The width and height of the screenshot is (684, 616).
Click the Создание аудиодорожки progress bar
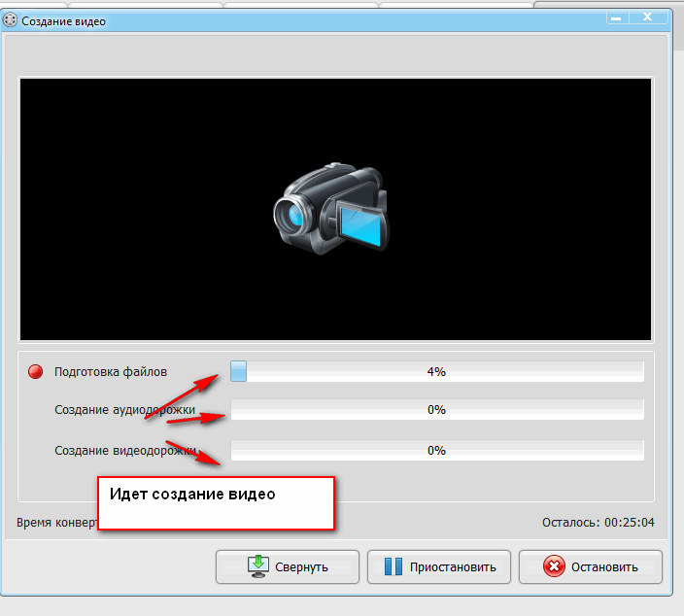437,410
